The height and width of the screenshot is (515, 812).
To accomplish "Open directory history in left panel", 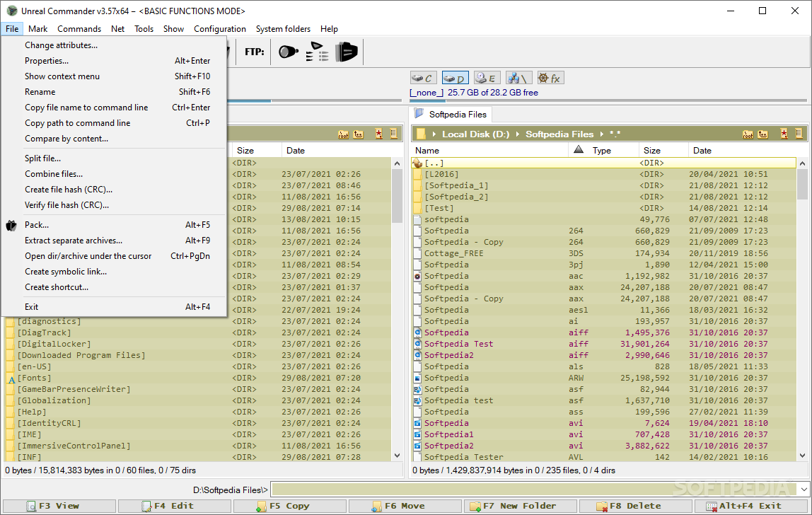I will 393,134.
